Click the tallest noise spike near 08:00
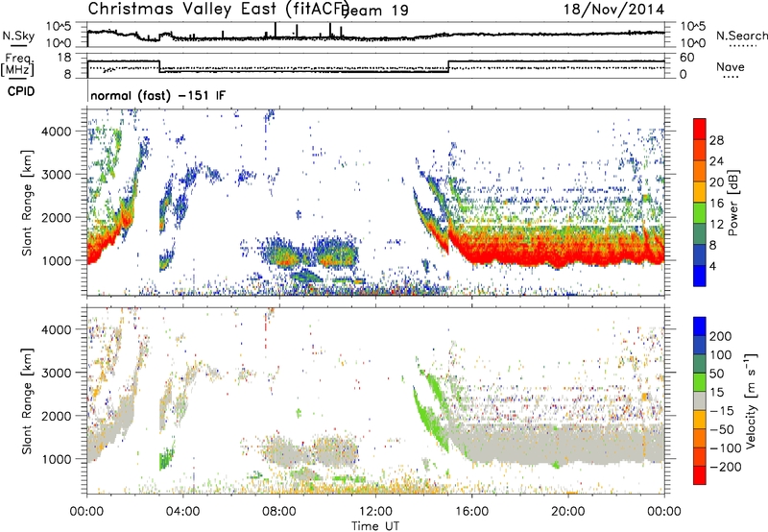The image size is (768, 532). pyautogui.click(x=276, y=30)
